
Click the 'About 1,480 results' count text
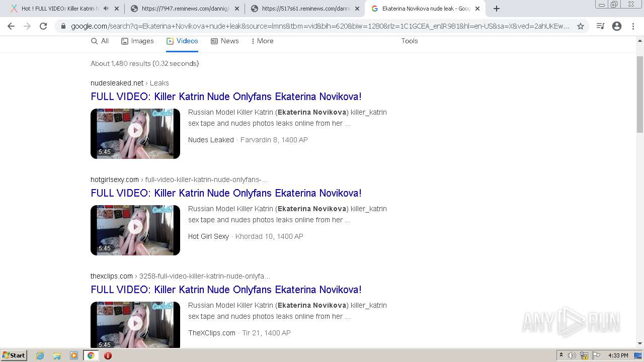145,63
